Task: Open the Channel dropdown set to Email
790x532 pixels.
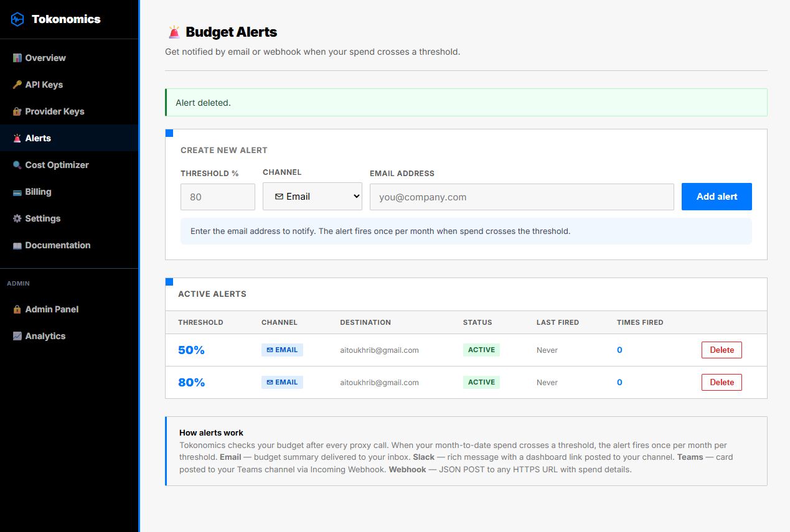Action: pyautogui.click(x=313, y=196)
